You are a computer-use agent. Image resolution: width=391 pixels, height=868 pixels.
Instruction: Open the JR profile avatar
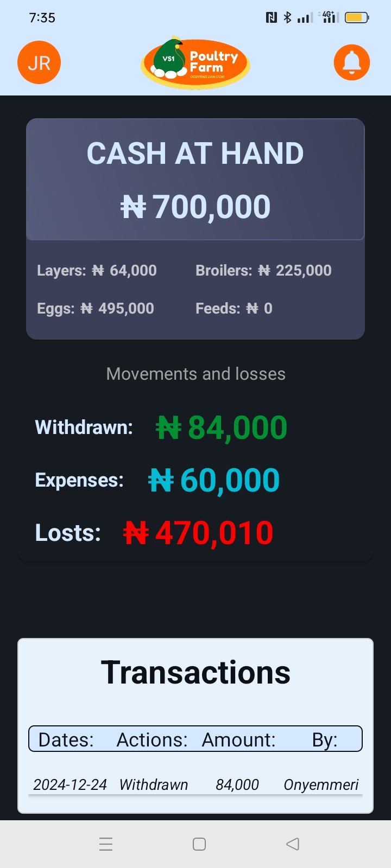(39, 62)
